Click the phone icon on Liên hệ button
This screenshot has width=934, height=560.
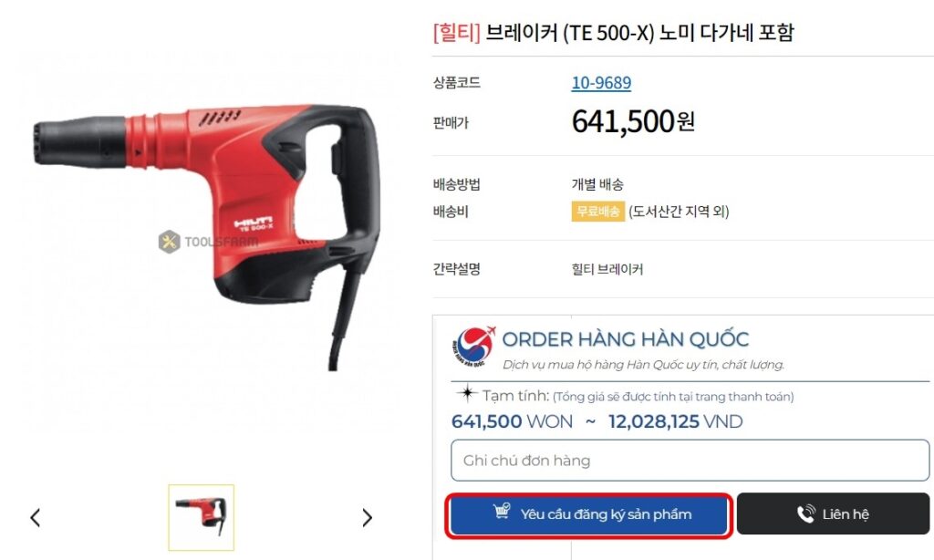tap(806, 513)
